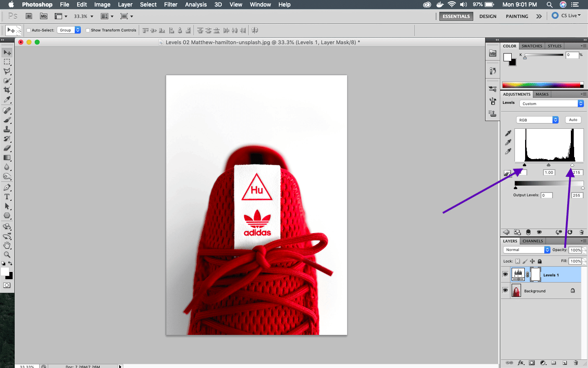
Task: Open the Normal blend mode dropdown
Action: [527, 250]
